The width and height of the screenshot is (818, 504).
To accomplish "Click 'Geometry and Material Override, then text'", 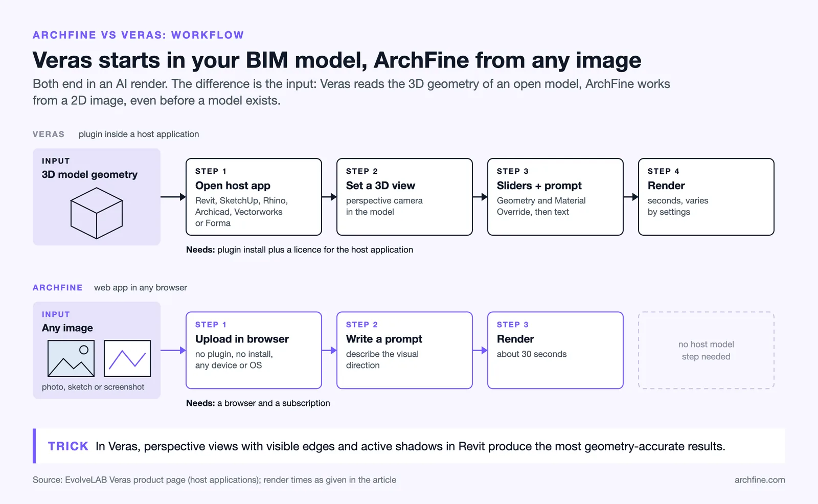I will pos(541,207).
